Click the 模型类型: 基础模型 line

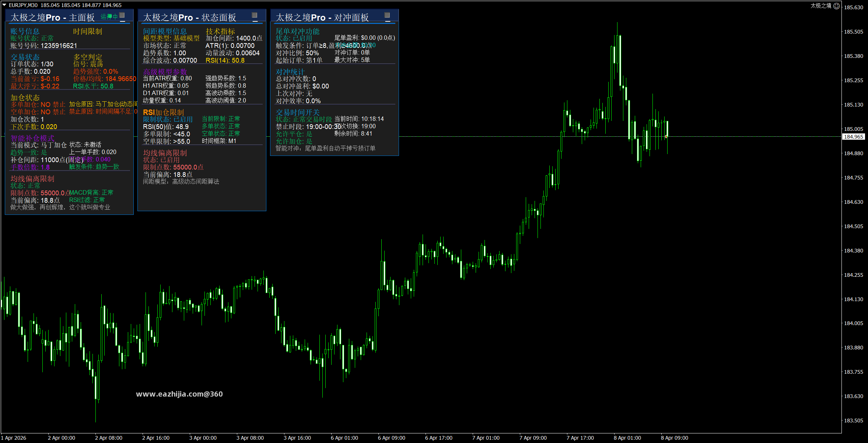point(171,38)
